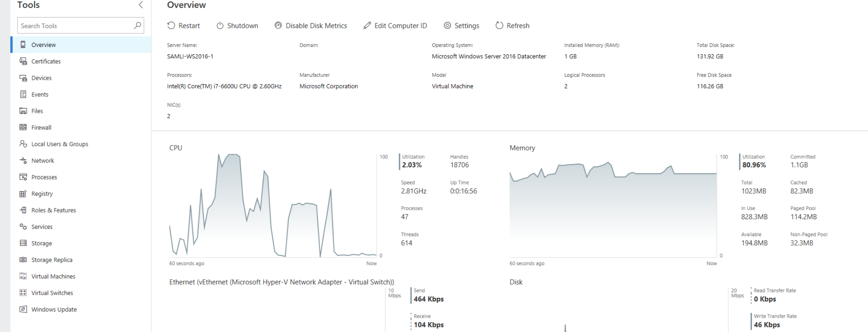The height and width of the screenshot is (332, 868).
Task: Click the Disable Disk Metrics gauge icon
Action: (278, 25)
